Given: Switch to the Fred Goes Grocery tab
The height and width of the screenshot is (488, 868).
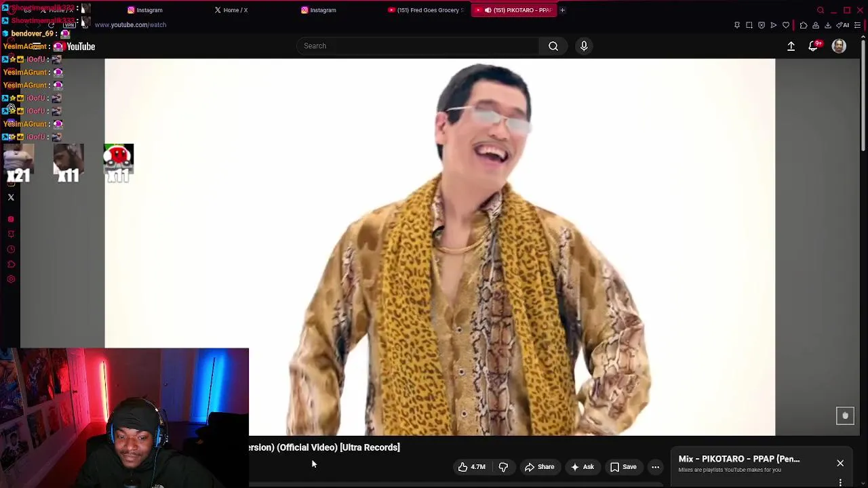Looking at the screenshot, I should [426, 10].
